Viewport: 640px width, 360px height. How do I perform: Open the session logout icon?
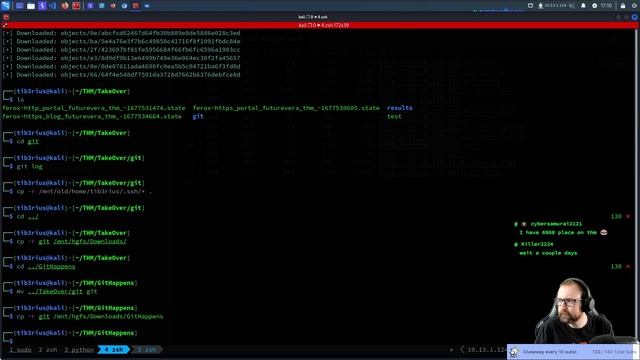(x=635, y=6)
